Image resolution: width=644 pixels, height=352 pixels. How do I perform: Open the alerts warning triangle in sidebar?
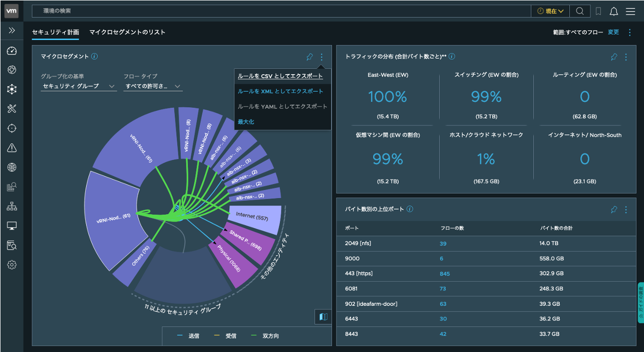click(12, 147)
